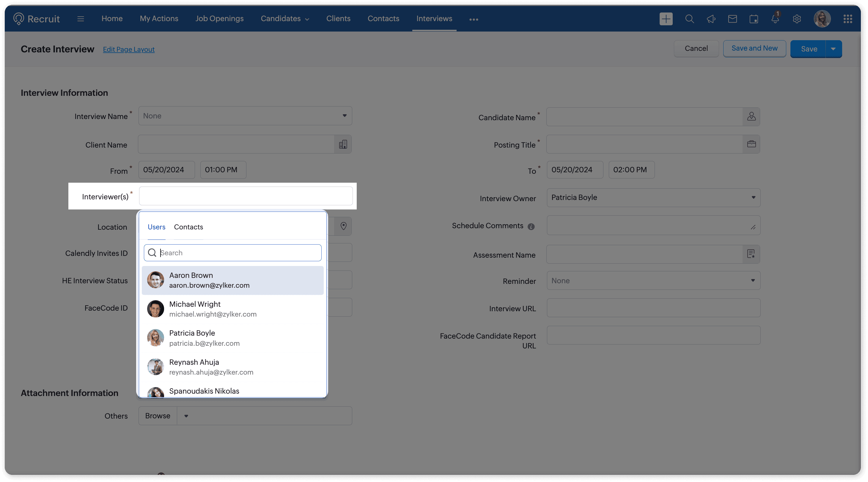Open the settings gear icon

click(797, 19)
